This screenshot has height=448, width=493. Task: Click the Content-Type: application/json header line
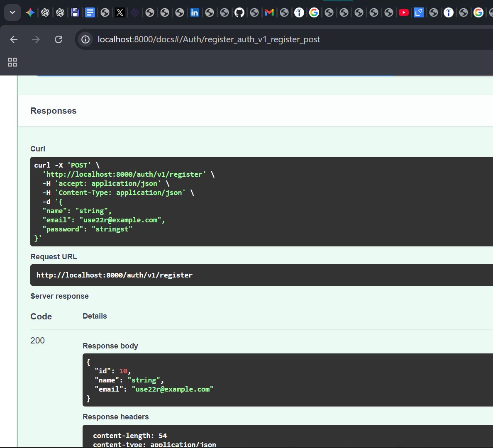pos(118,192)
